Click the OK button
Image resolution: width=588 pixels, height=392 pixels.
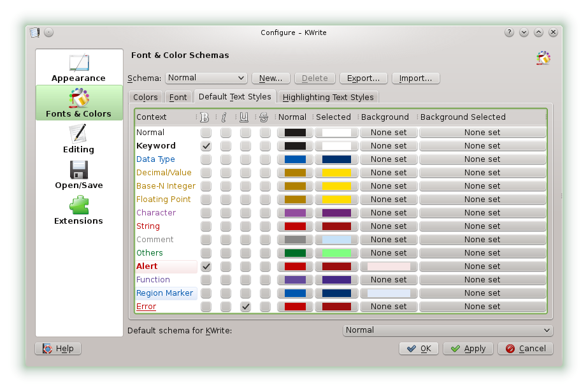[419, 349]
